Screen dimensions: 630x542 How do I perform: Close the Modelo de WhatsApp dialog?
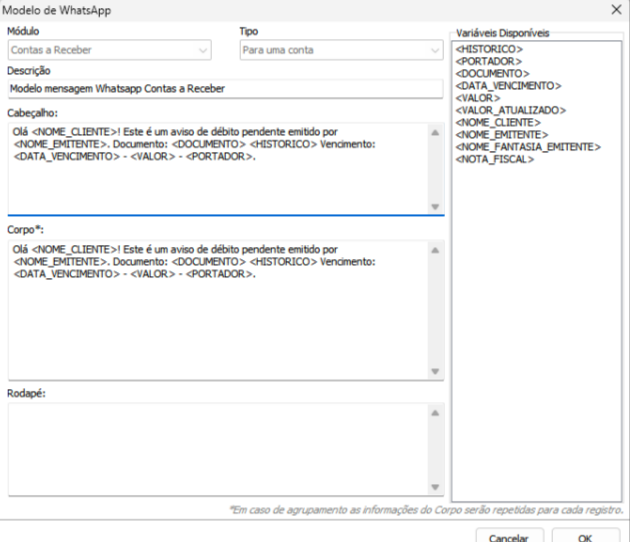(614, 9)
